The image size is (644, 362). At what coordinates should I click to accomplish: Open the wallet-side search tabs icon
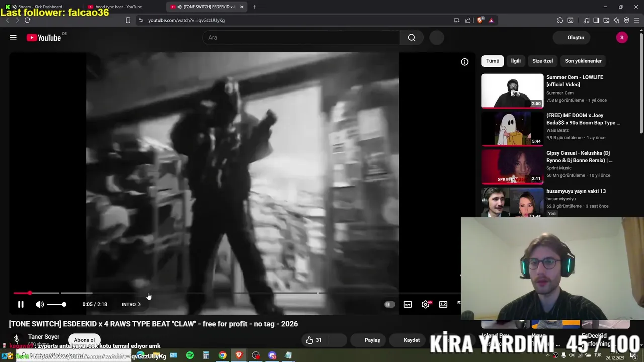pos(570,20)
